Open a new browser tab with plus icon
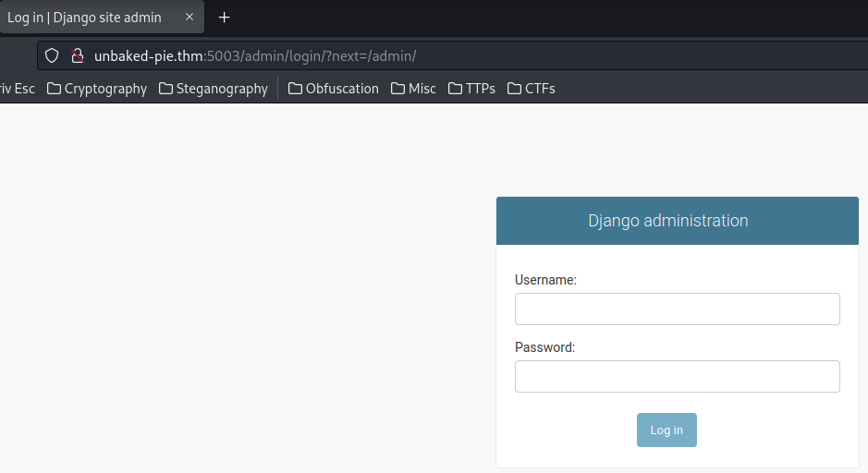Image resolution: width=868 pixels, height=473 pixels. pos(225,18)
